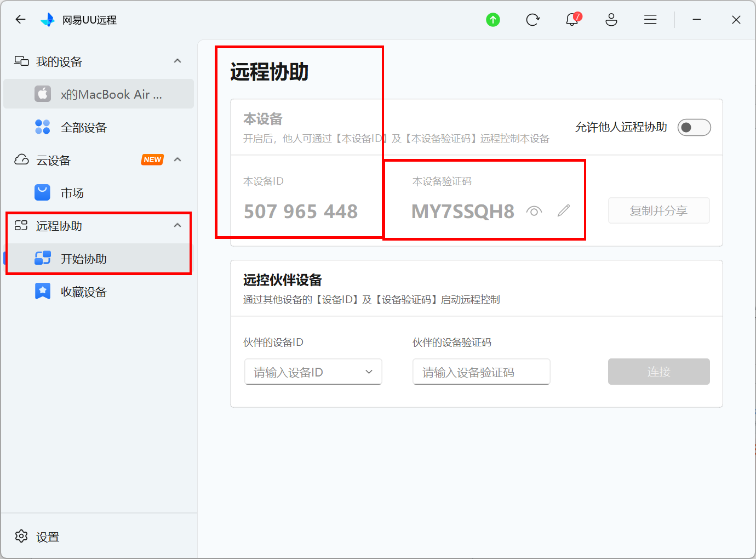Screen dimensions: 756x559
Task: Open 市场 in the sidebar
Action: pos(72,193)
